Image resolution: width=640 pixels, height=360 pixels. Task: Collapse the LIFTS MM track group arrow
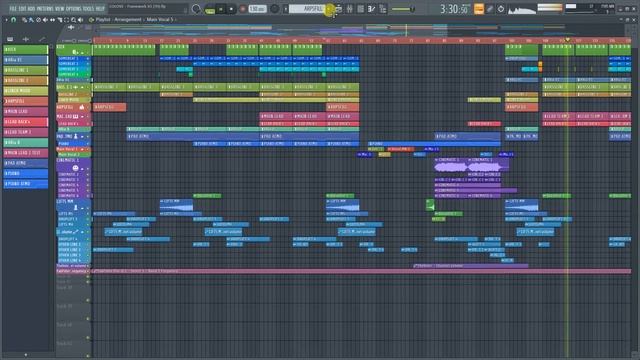[x=82, y=208]
